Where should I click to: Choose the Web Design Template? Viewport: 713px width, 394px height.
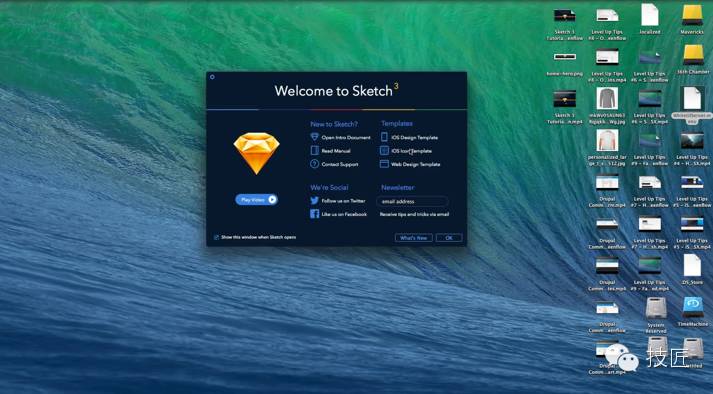pyautogui.click(x=410, y=164)
